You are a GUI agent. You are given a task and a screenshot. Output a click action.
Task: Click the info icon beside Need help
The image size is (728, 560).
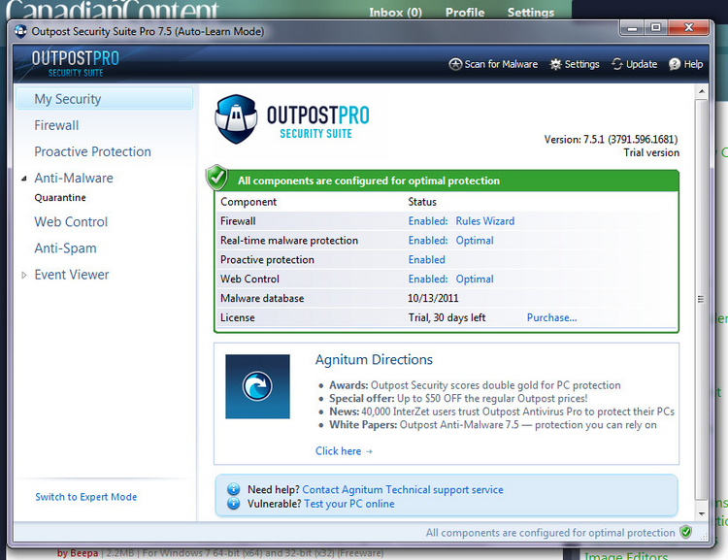click(x=234, y=489)
